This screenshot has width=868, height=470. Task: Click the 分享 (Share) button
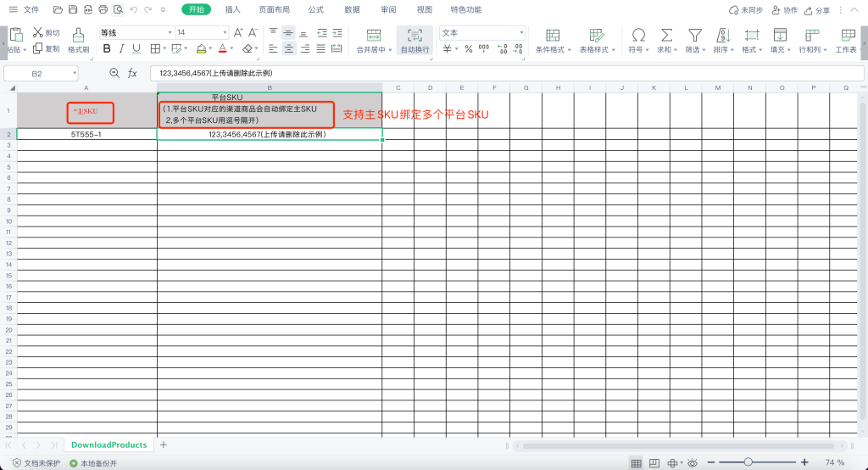[x=816, y=10]
